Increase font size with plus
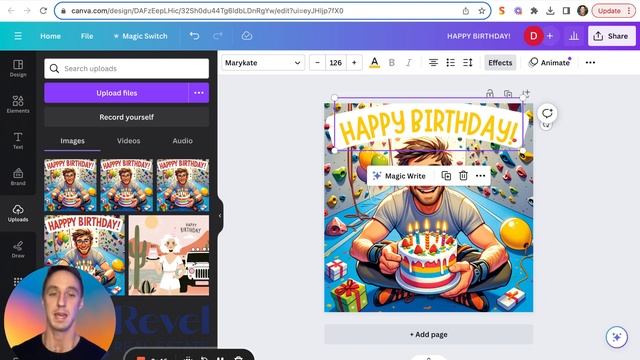Image resolution: width=640 pixels, height=360 pixels. point(354,62)
